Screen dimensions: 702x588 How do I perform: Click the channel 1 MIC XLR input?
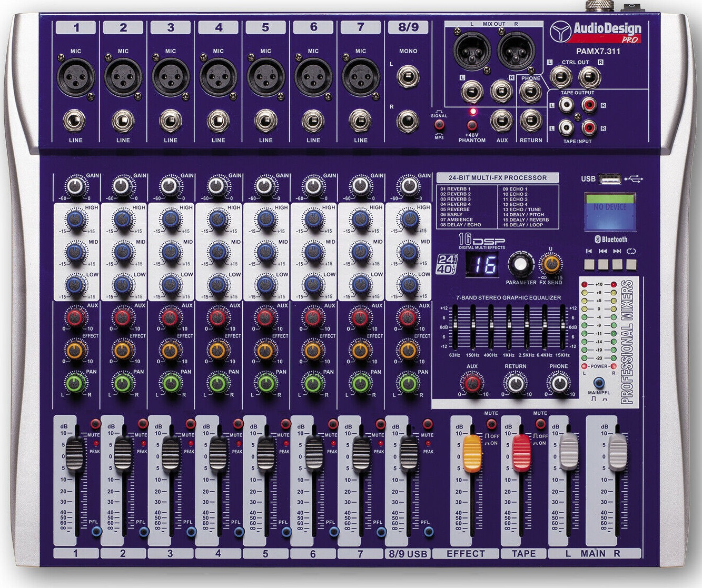[x=76, y=77]
